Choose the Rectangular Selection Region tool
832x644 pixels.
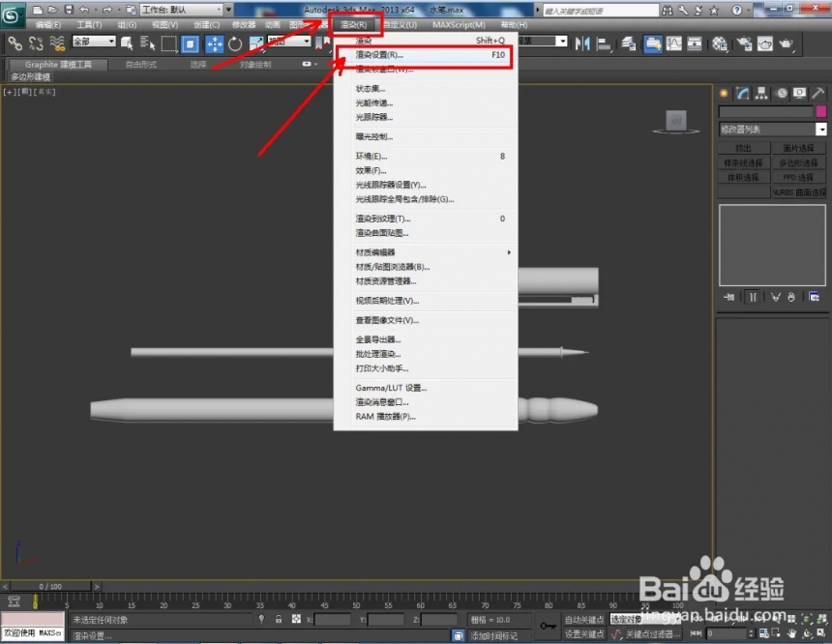click(168, 44)
